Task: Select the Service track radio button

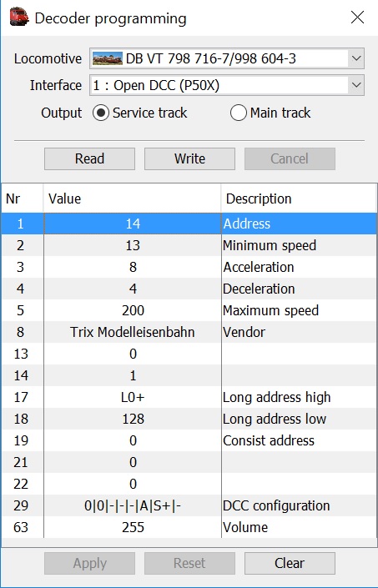Action: [101, 113]
